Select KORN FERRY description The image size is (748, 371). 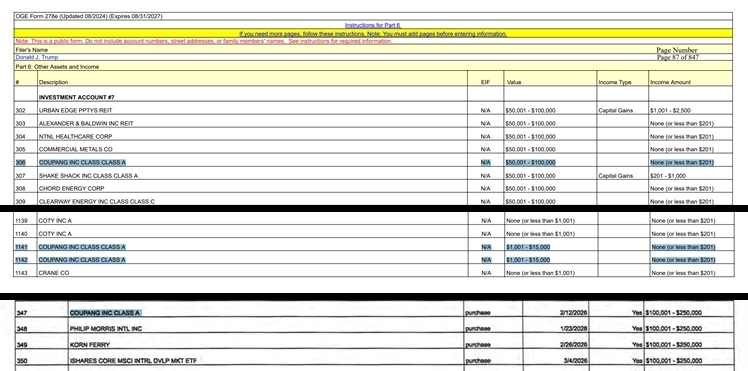[x=90, y=344]
